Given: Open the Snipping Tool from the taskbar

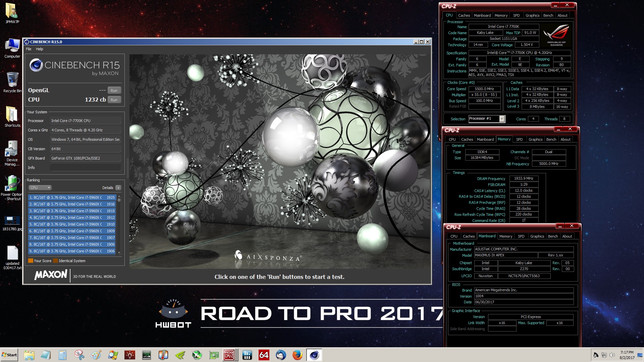Looking at the screenshot, I should tap(79, 355).
